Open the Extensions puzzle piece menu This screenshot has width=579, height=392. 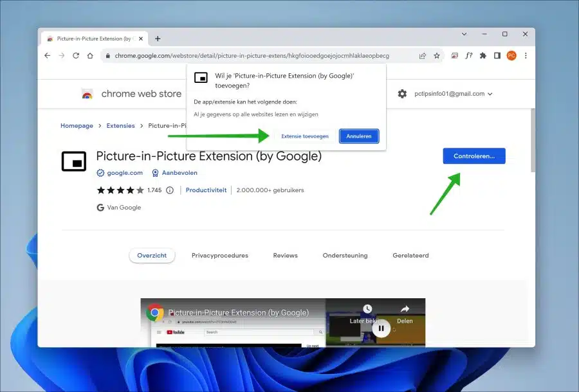(x=483, y=56)
